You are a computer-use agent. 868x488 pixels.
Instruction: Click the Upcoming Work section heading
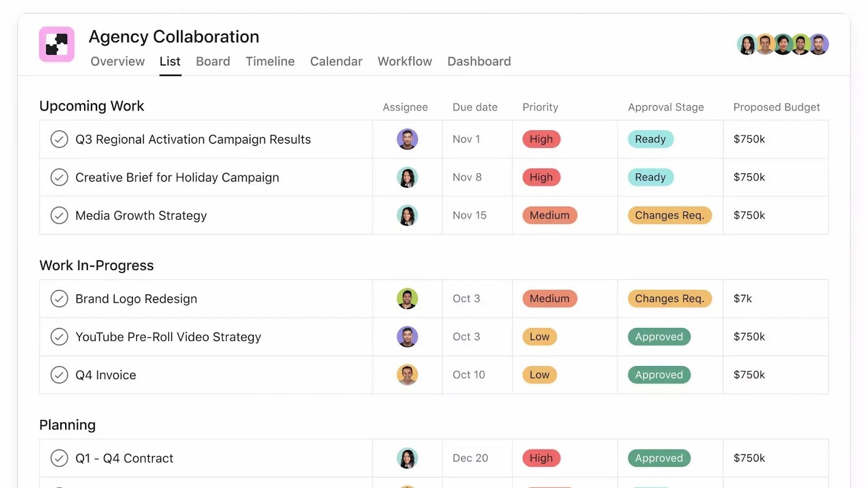[x=91, y=106]
